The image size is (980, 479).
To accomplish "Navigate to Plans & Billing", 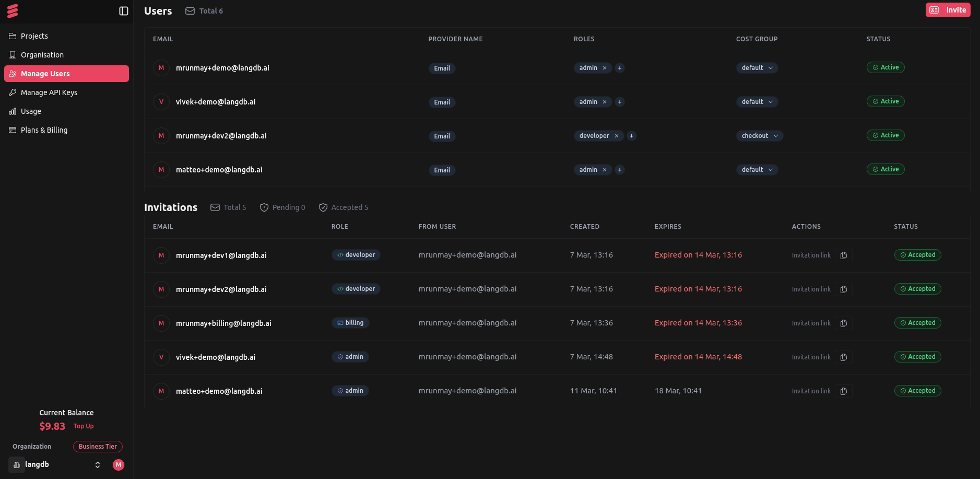I will [44, 130].
